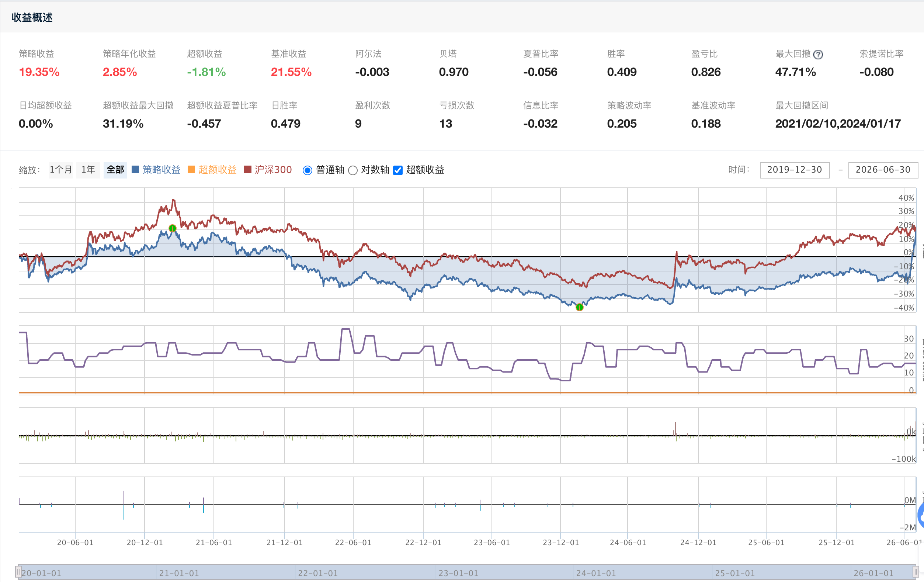Click the range navigator bar near 23-01-01
924x582 pixels.
pyautogui.click(x=458, y=572)
